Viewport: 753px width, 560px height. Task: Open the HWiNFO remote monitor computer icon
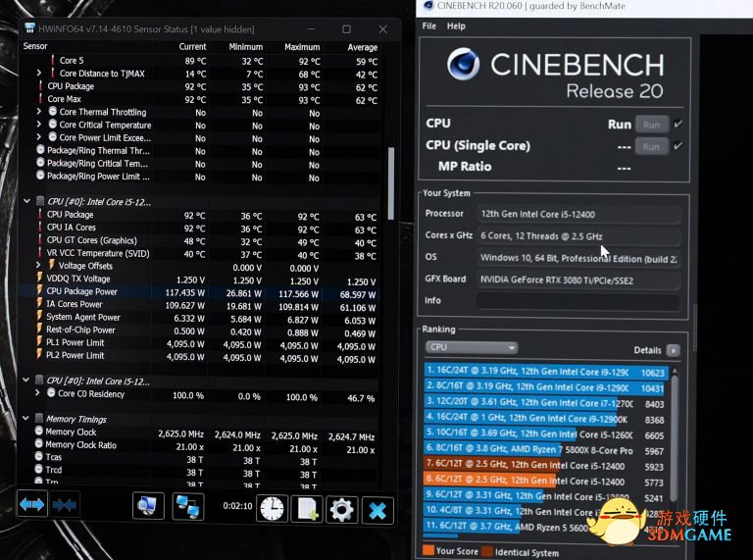coord(148,506)
